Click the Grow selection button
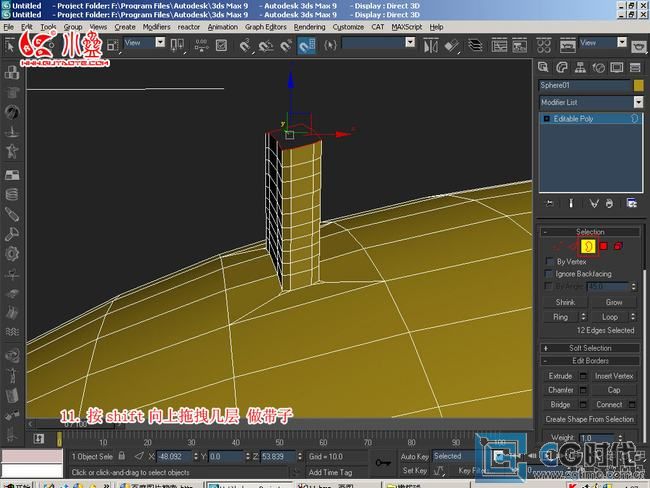 (x=614, y=302)
